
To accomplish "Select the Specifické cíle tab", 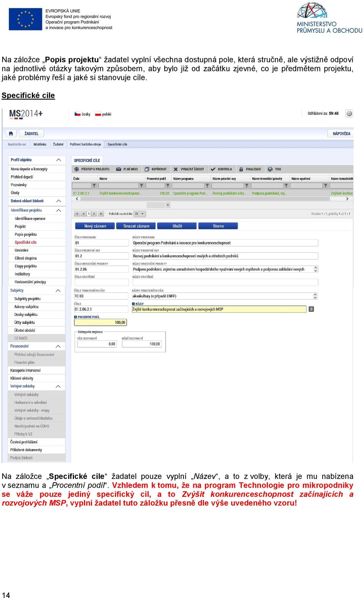I will coord(87,160).
